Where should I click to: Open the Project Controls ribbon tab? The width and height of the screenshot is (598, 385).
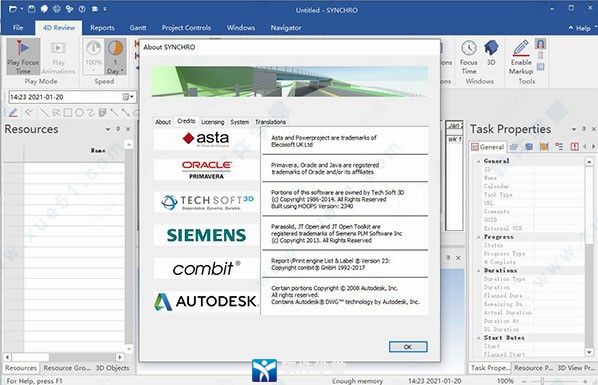[186, 27]
